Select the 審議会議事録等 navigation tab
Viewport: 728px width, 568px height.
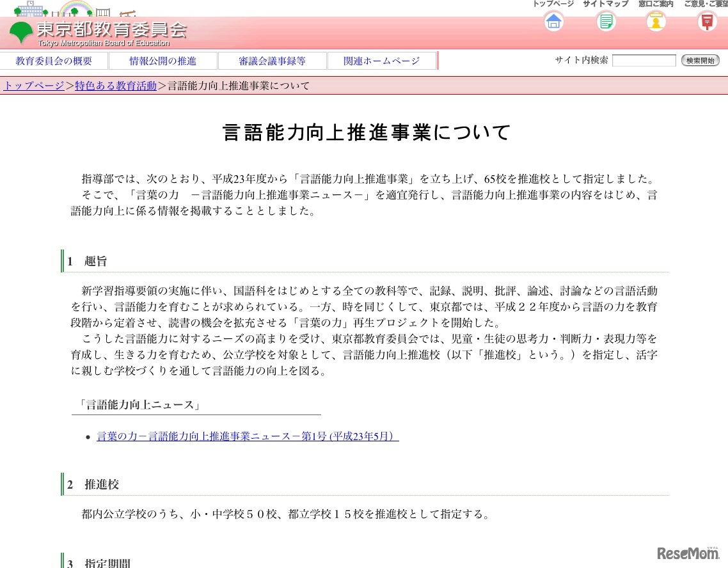[273, 60]
